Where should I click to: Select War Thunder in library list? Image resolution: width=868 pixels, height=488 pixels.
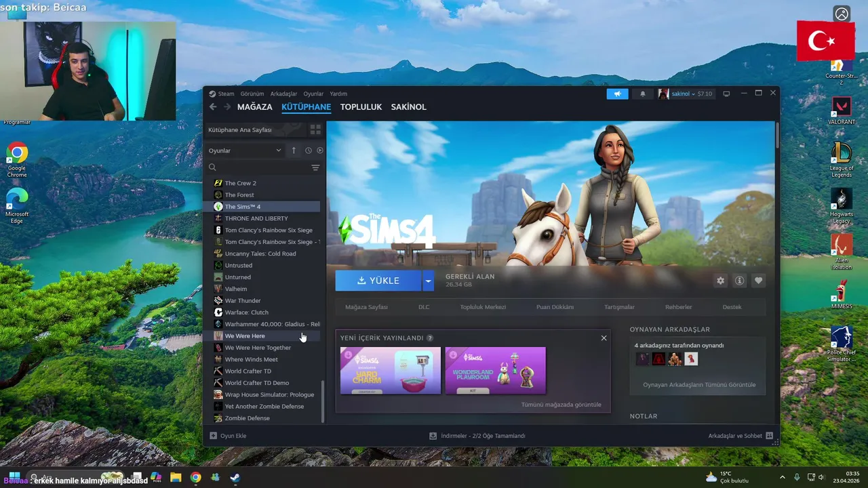coord(262,301)
